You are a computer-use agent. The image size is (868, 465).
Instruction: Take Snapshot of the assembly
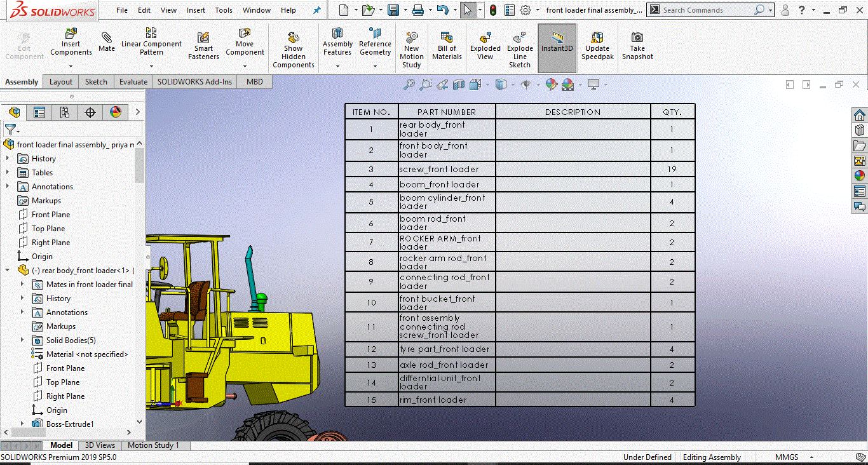click(x=637, y=46)
